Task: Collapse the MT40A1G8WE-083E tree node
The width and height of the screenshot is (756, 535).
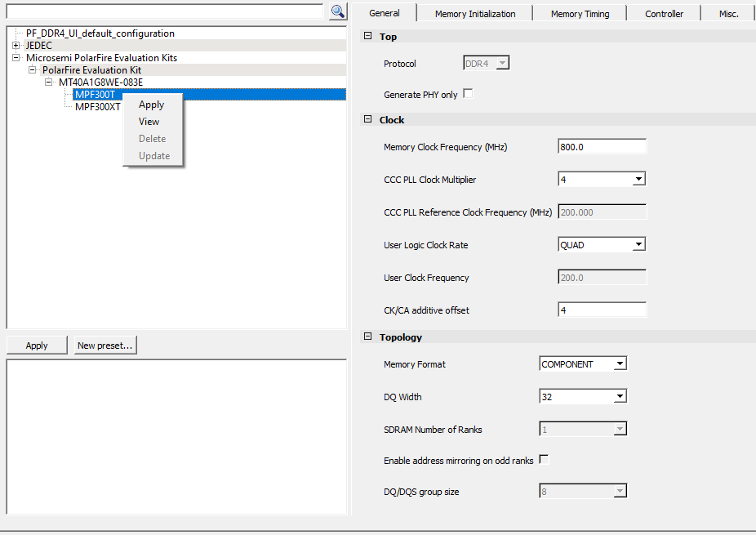Action: [x=48, y=82]
